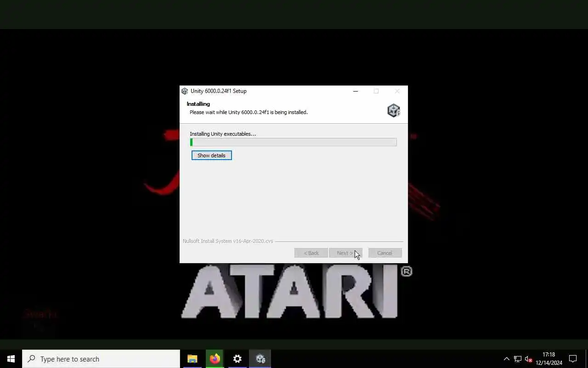The height and width of the screenshot is (368, 588).
Task: Open the notification center
Action: (573, 359)
